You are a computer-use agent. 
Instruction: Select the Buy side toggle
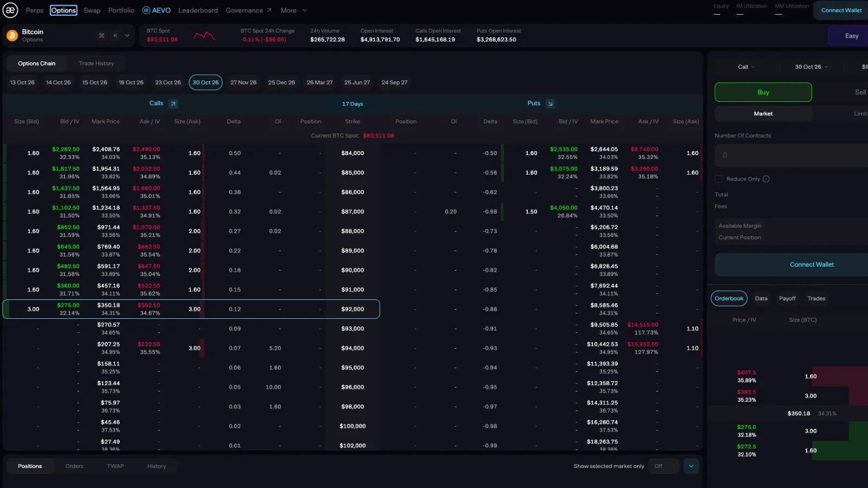tap(763, 92)
